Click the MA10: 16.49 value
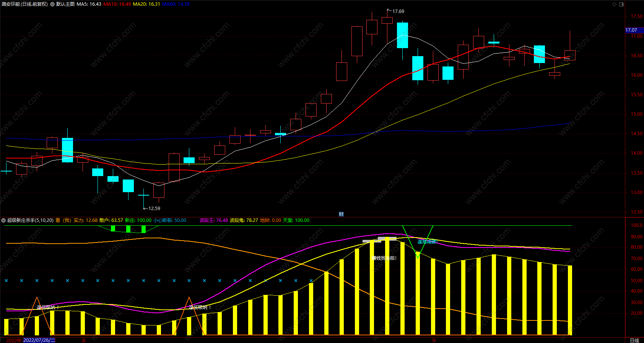This screenshot has height=343, width=644. click(x=117, y=4)
